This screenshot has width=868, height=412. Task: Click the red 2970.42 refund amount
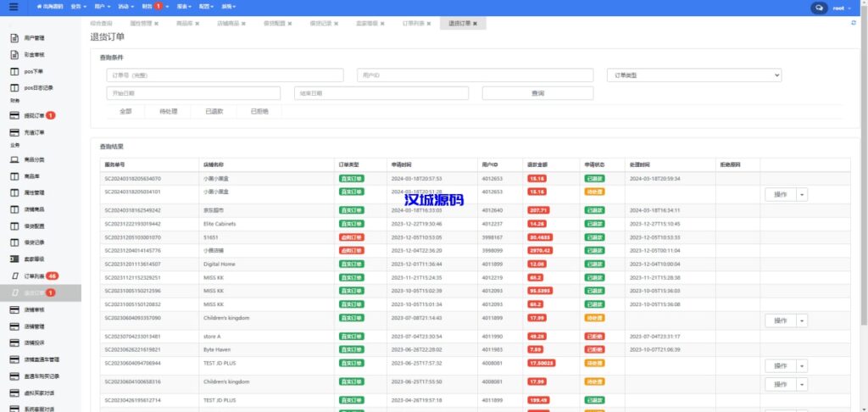540,250
